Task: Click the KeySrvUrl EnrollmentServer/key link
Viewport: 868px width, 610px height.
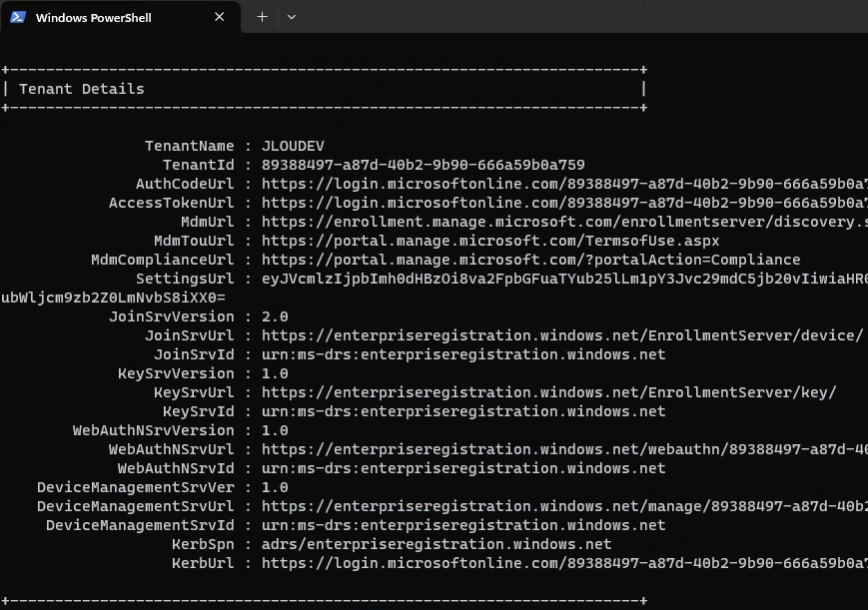Action: [x=548, y=392]
